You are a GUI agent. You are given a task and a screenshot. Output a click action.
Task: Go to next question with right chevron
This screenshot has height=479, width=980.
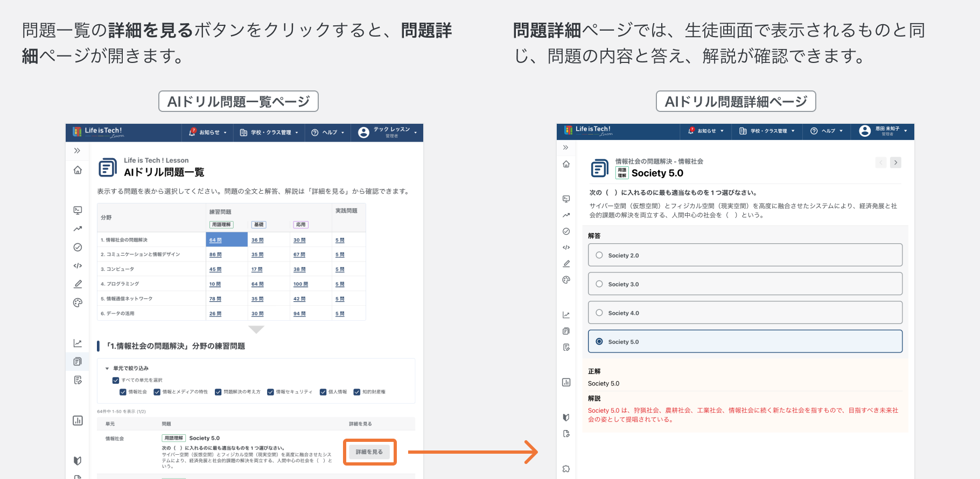[895, 163]
